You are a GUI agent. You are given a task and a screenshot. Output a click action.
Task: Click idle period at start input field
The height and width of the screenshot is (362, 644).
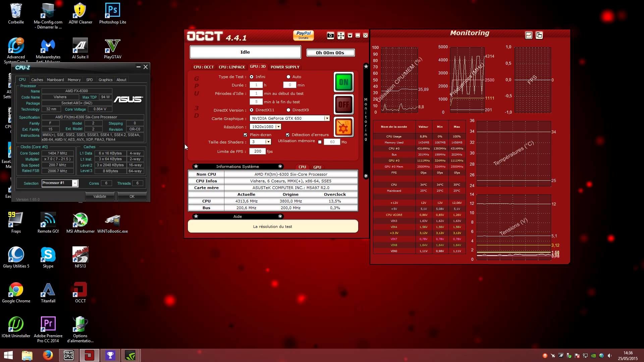coord(256,94)
